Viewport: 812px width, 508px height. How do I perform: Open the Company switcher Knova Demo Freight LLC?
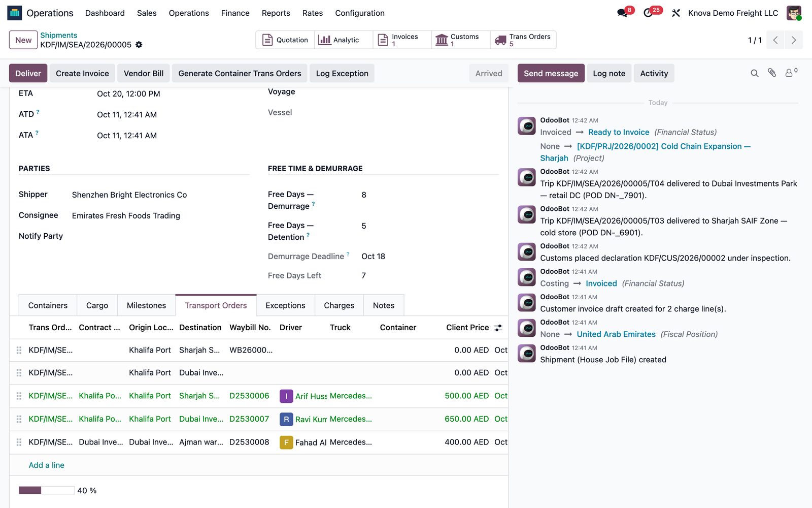733,13
